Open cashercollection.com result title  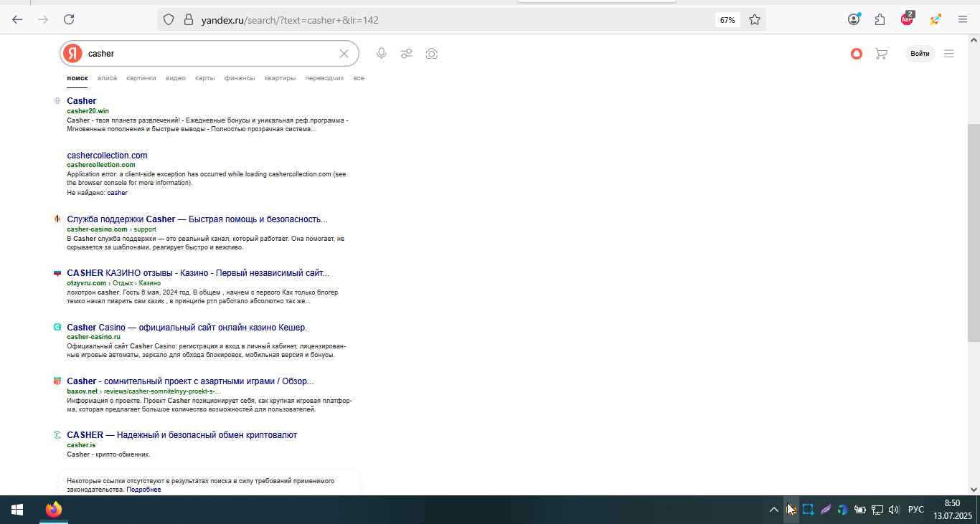point(107,156)
